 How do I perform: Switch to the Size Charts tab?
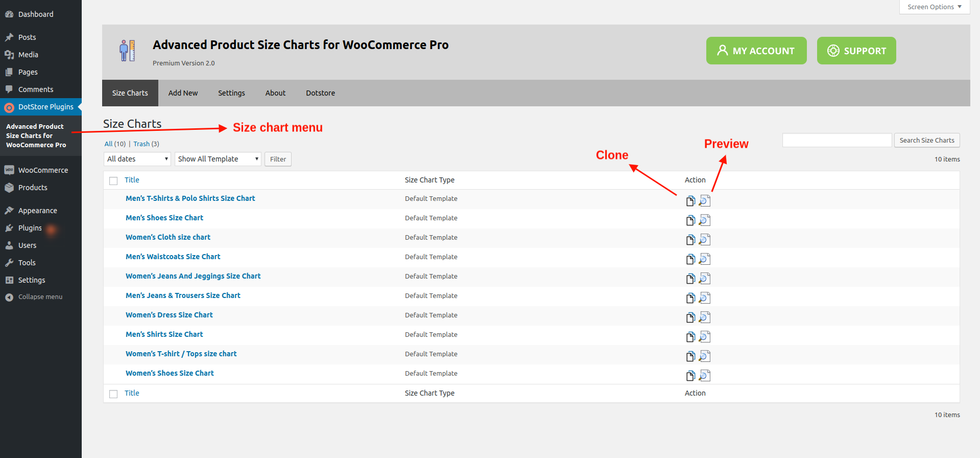point(130,93)
